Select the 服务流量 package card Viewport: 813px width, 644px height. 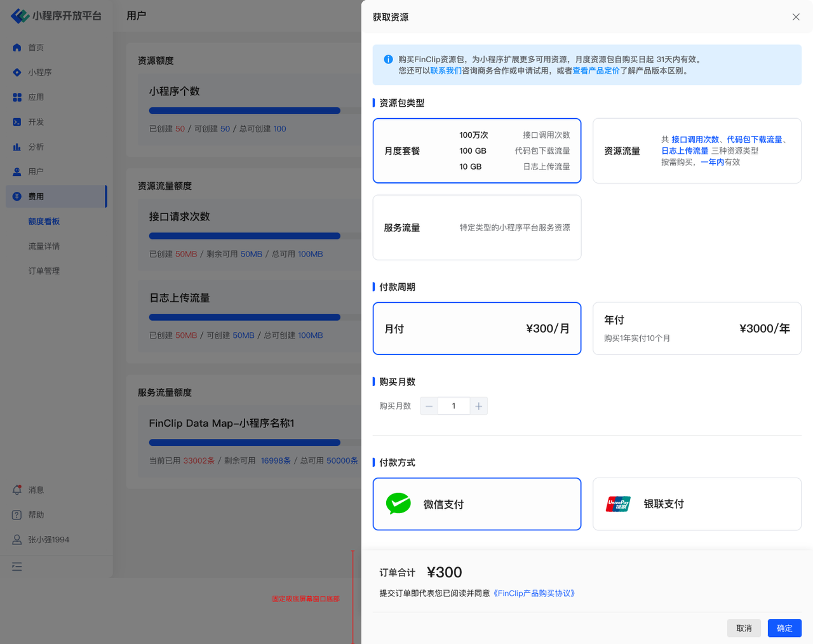(477, 227)
